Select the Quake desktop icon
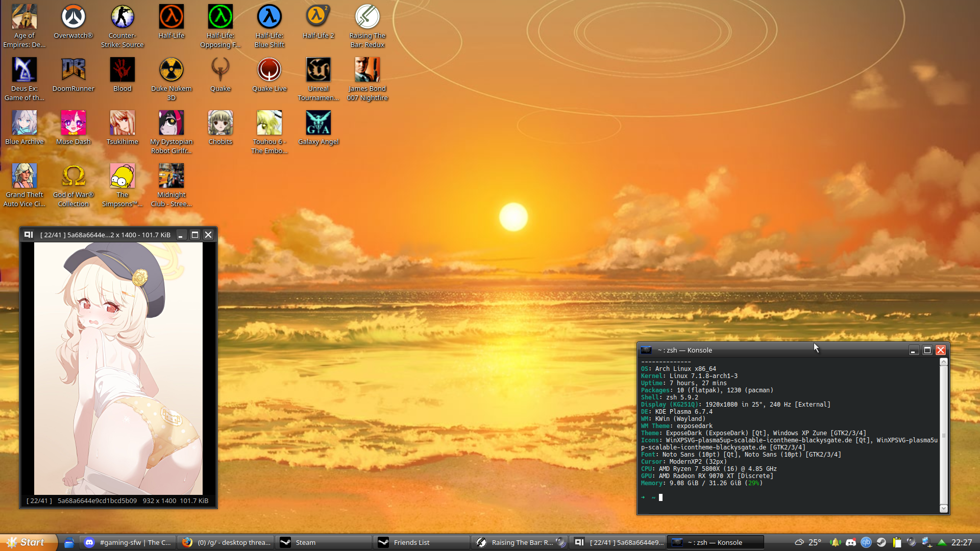This screenshot has height=551, width=980. pyautogui.click(x=220, y=75)
